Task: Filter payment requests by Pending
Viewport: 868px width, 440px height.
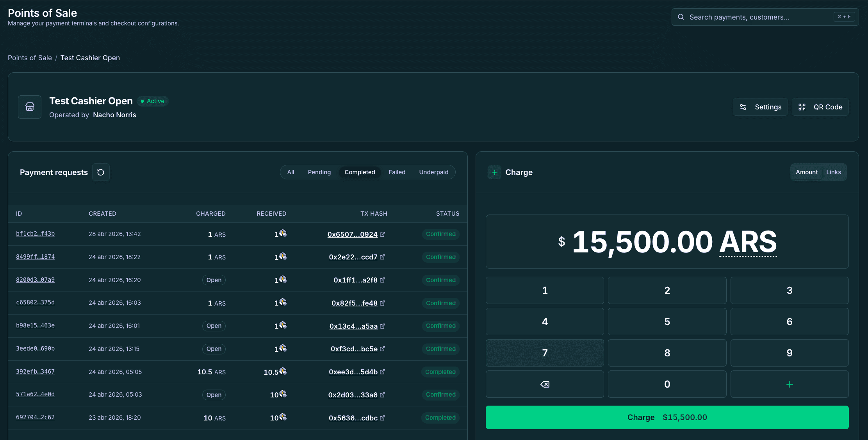Action: pos(319,172)
